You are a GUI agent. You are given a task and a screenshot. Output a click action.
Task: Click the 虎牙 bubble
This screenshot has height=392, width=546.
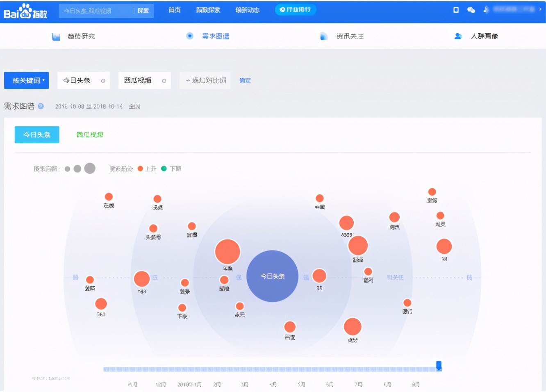point(353,327)
